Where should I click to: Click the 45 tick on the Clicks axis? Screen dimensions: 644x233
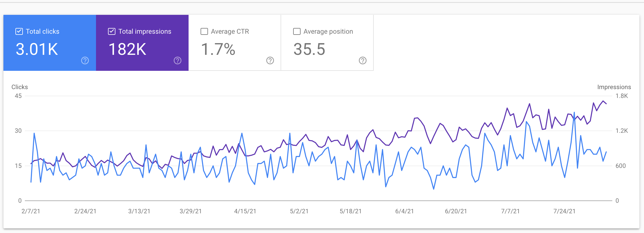tap(18, 96)
